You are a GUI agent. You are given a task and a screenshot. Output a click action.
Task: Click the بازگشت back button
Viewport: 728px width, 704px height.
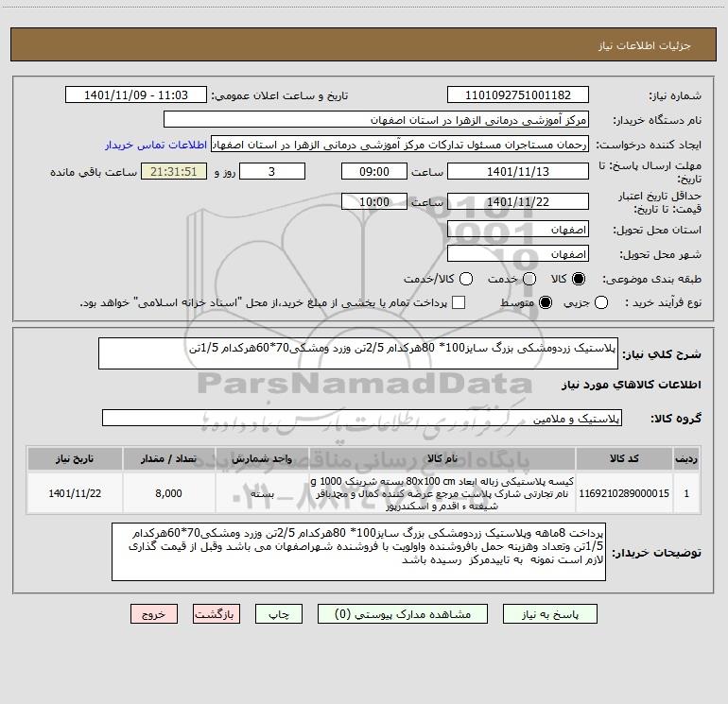(217, 614)
